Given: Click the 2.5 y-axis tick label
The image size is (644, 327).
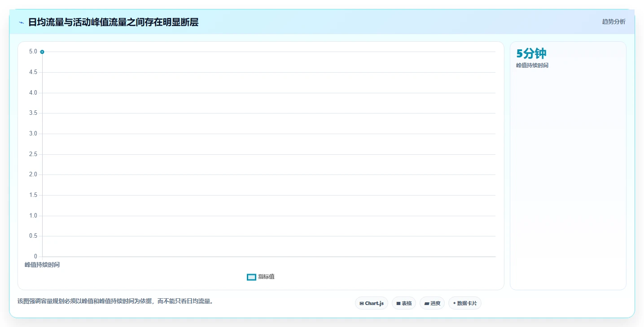Looking at the screenshot, I should 33,154.
